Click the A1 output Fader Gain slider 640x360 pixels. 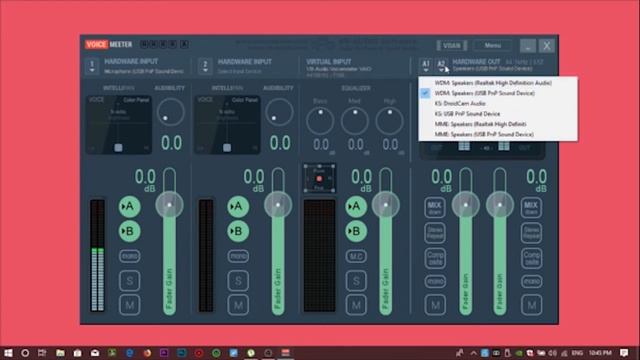(466, 242)
